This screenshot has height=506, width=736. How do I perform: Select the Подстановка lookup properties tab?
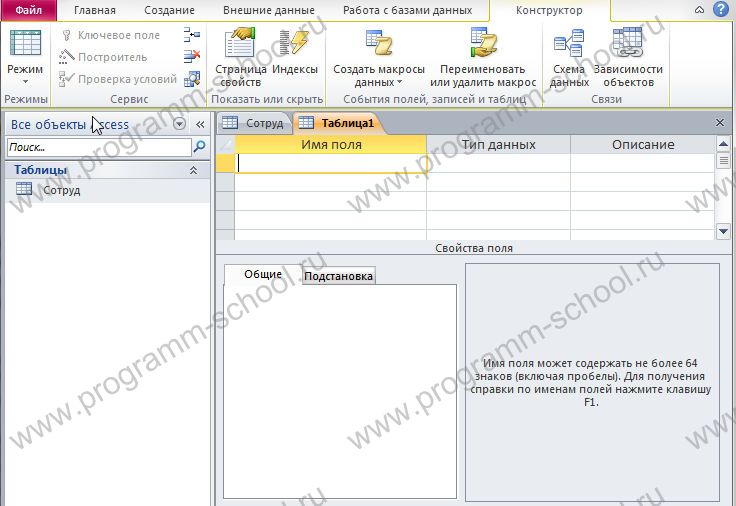[339, 276]
